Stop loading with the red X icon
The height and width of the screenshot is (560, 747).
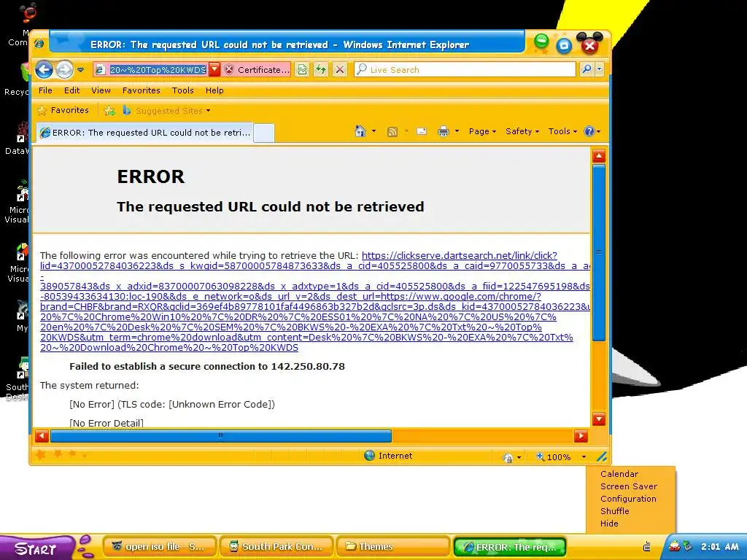click(x=340, y=70)
